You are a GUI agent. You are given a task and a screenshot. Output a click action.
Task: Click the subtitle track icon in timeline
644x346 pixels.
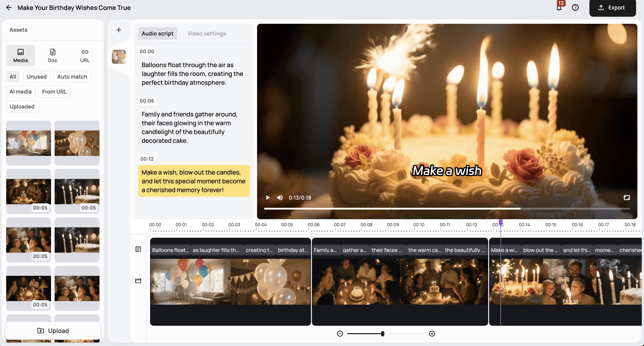(x=138, y=249)
